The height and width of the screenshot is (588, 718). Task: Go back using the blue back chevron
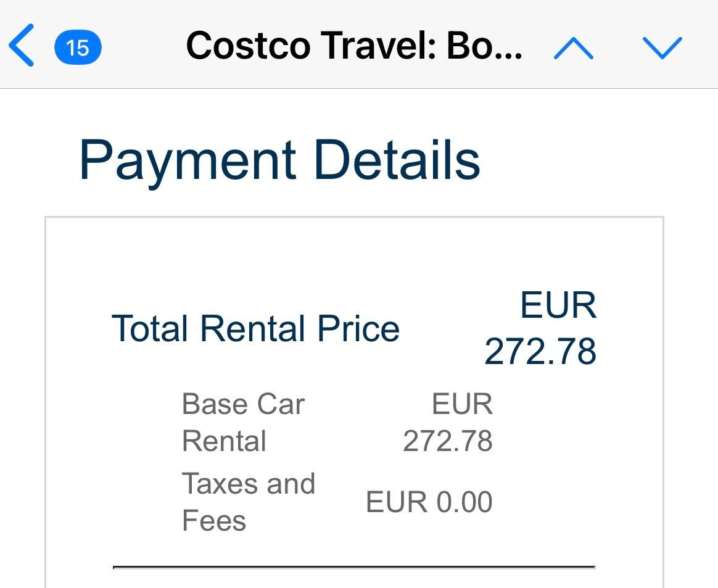22,46
